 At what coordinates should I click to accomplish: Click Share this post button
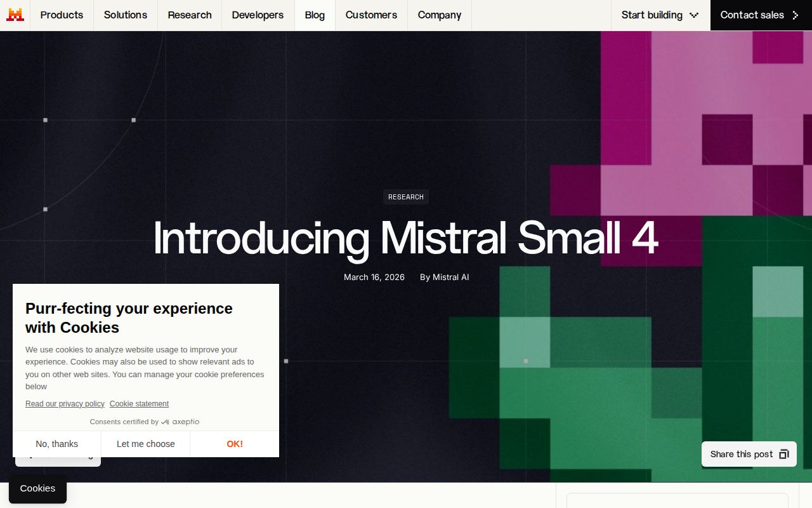click(749, 454)
